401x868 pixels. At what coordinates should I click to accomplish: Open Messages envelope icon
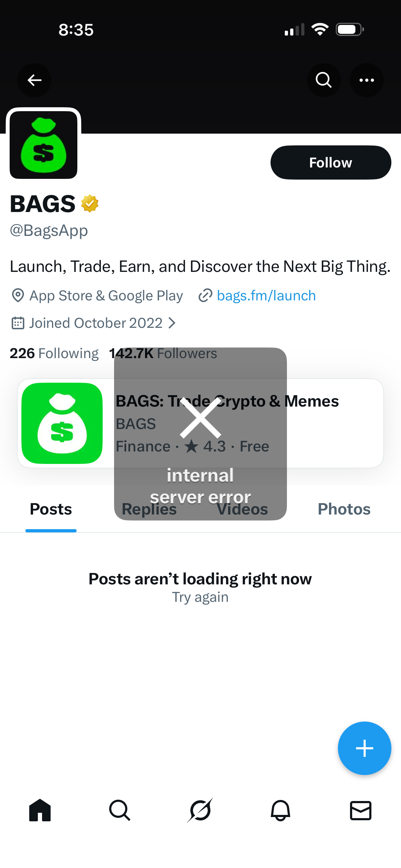pyautogui.click(x=361, y=810)
